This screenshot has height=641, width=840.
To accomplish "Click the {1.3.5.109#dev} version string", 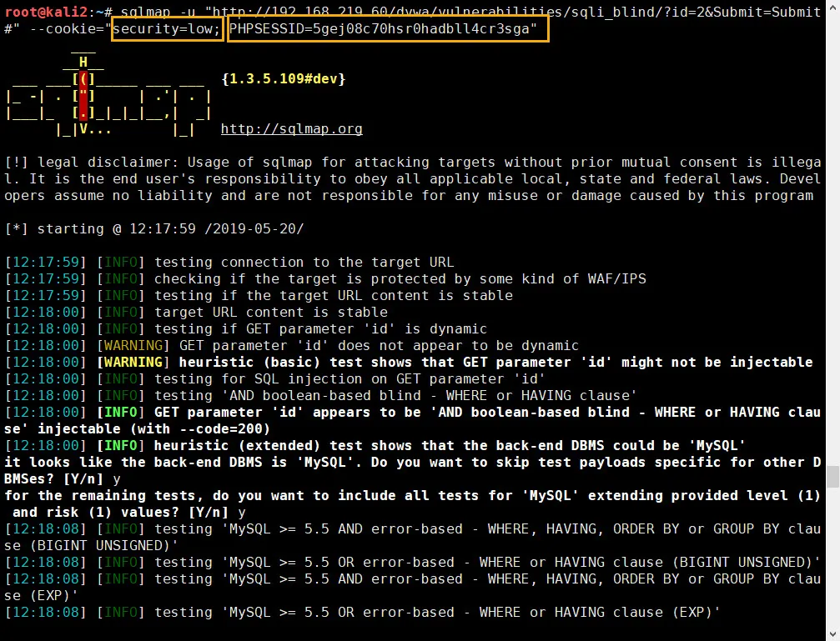I will (x=284, y=78).
